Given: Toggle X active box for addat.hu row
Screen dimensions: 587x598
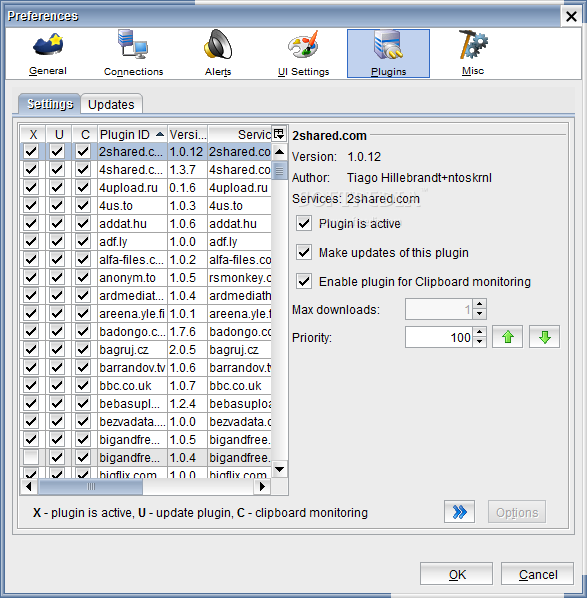Looking at the screenshot, I should click(31, 223).
